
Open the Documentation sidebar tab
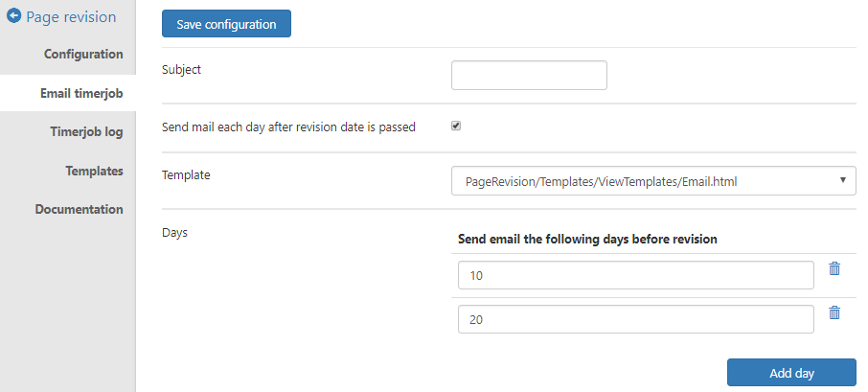(x=80, y=209)
